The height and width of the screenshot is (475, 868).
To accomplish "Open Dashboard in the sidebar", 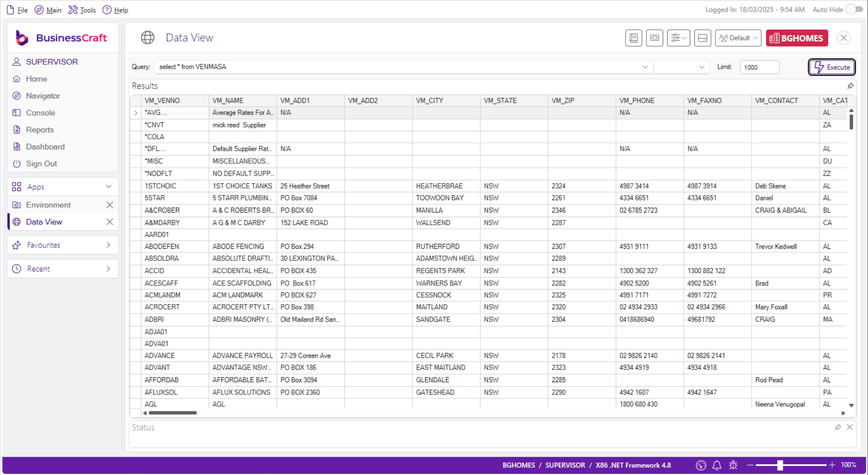I will (45, 147).
